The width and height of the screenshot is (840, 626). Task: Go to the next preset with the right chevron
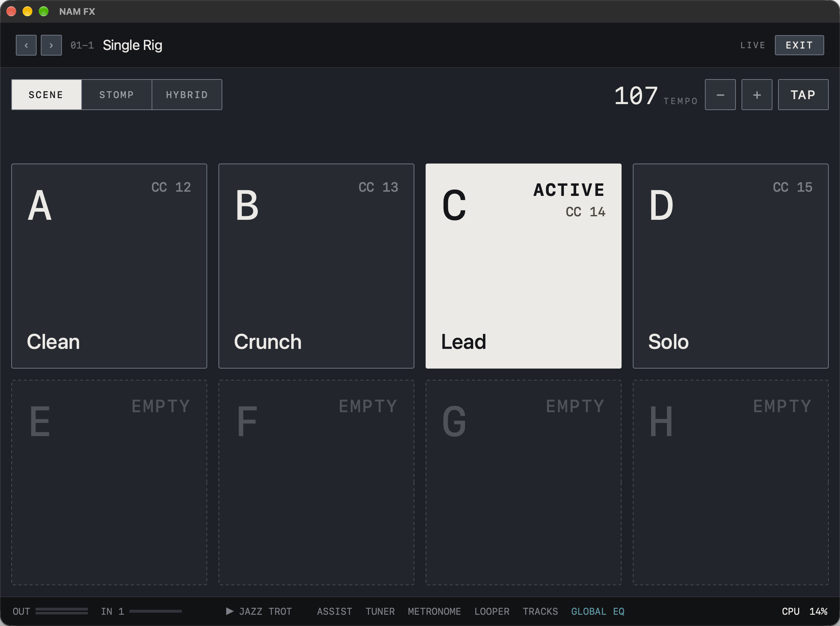51,45
